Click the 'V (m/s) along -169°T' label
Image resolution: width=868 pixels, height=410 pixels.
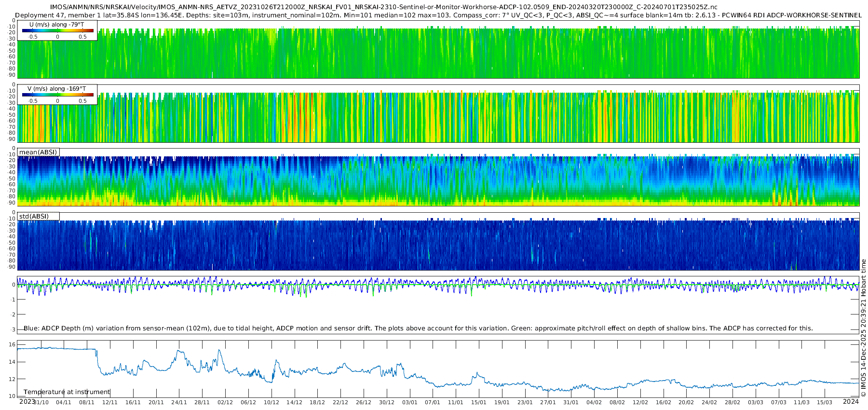tap(56, 89)
